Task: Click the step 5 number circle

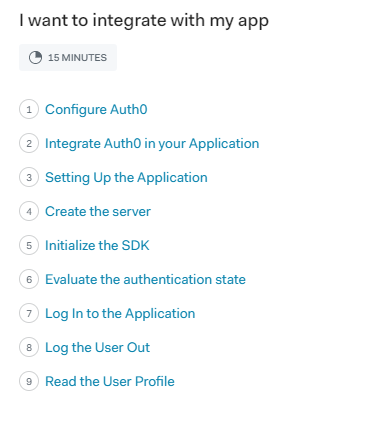Action: pos(29,245)
